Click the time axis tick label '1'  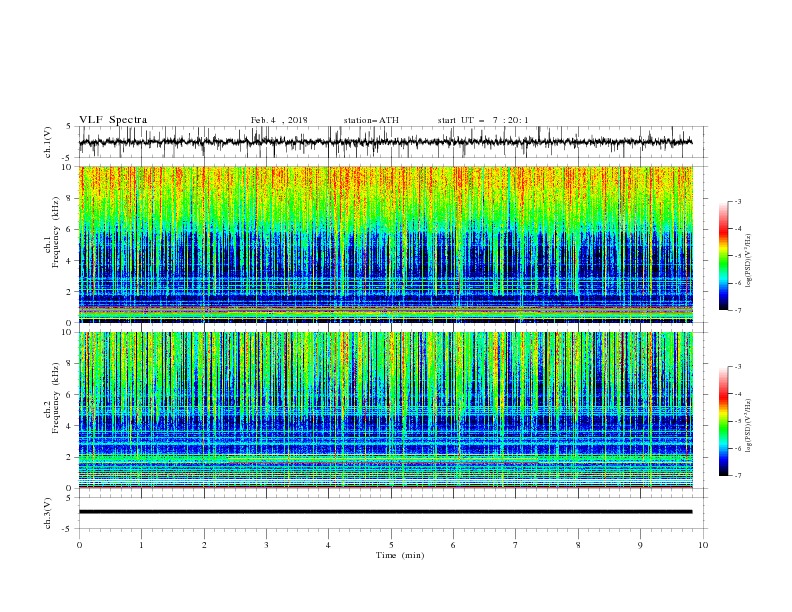(x=141, y=545)
